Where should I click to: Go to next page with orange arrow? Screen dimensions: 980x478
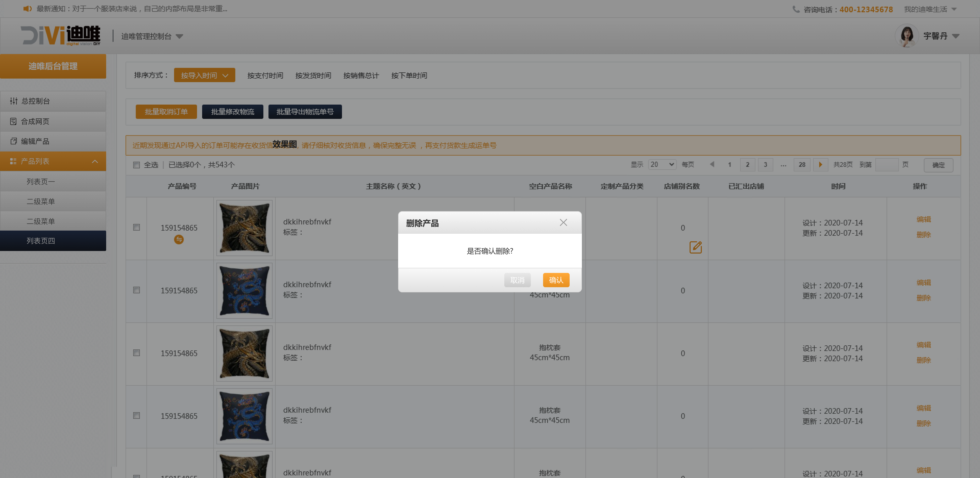(820, 165)
